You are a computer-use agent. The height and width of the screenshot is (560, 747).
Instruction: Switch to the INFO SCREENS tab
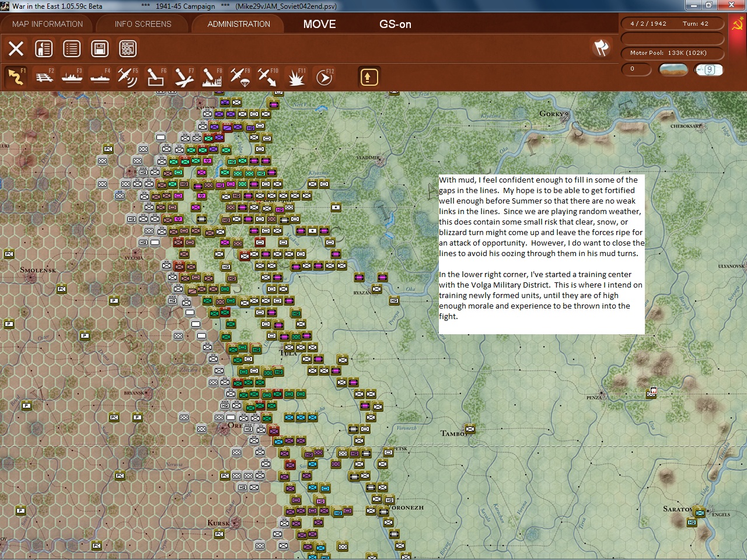click(143, 24)
